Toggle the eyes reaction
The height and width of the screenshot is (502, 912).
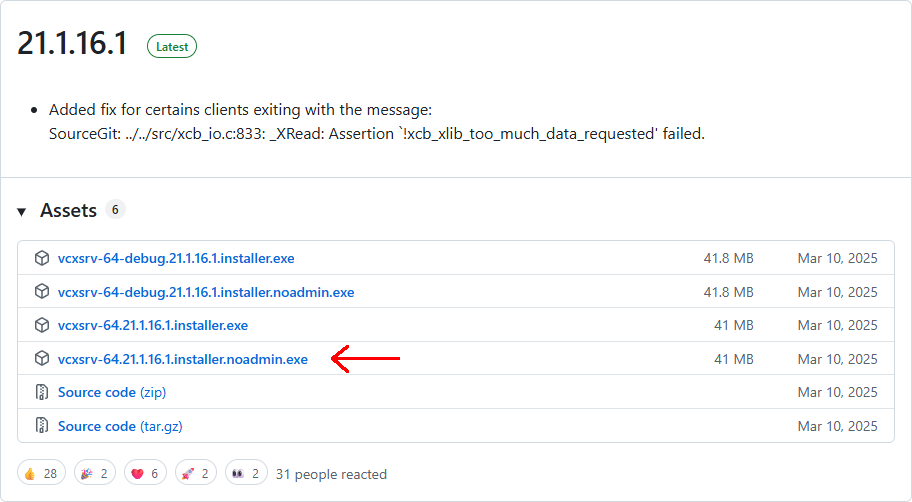coord(248,473)
